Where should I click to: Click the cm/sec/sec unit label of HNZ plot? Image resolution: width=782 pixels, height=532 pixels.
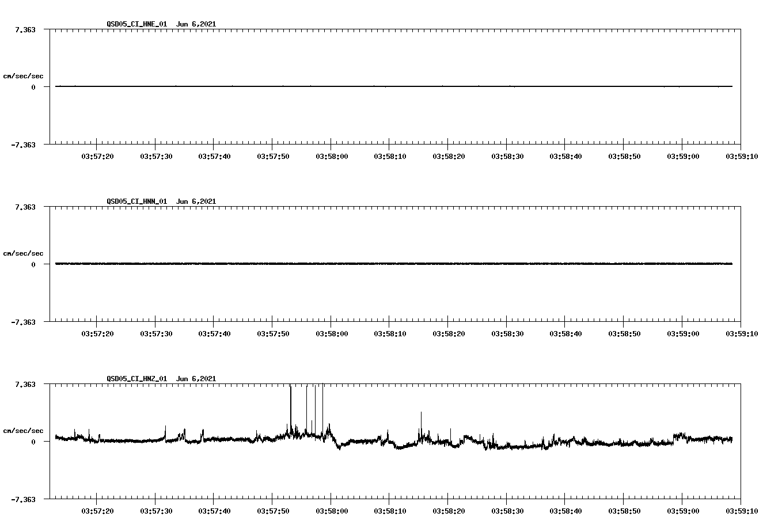[x=23, y=431]
